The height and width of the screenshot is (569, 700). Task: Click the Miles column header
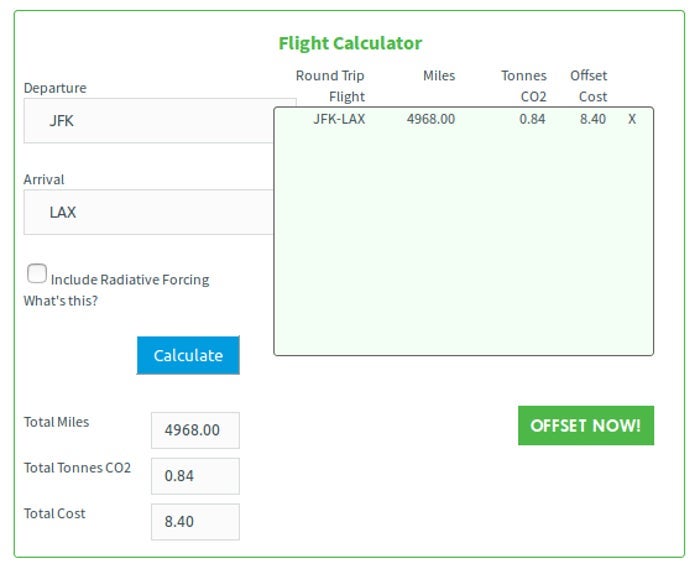tap(439, 76)
